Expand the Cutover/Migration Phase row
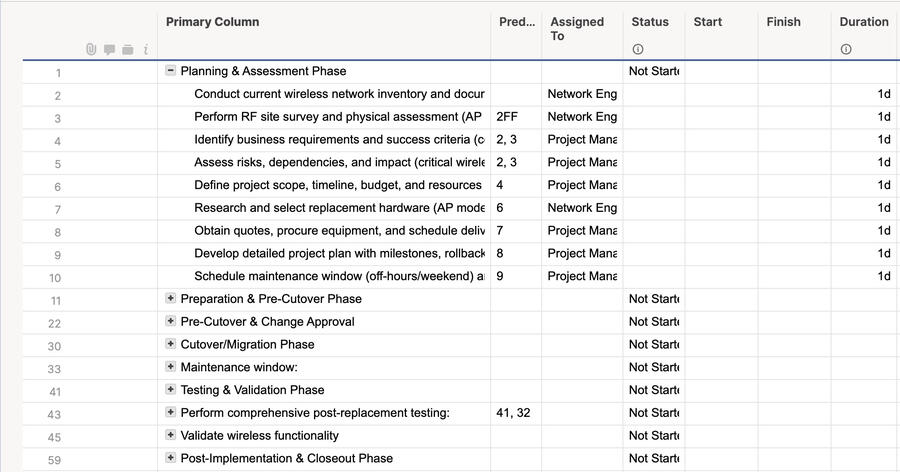The width and height of the screenshot is (900, 472). point(171,344)
